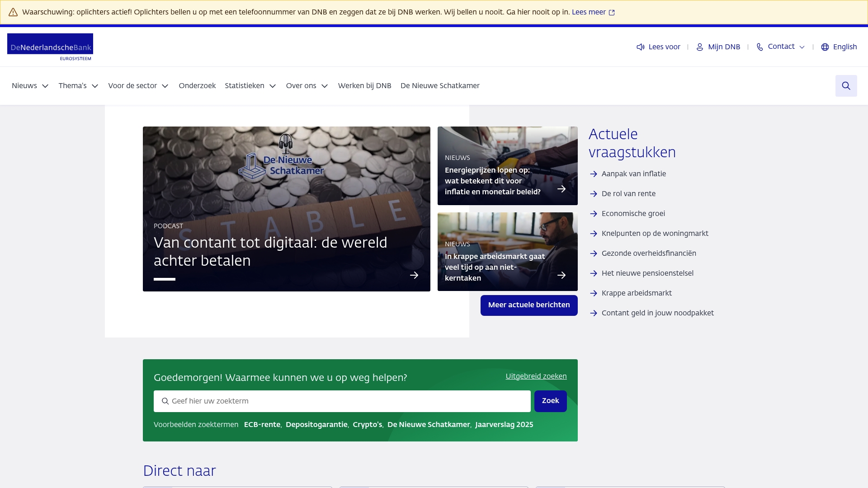Click the Zoek button

click(x=550, y=401)
